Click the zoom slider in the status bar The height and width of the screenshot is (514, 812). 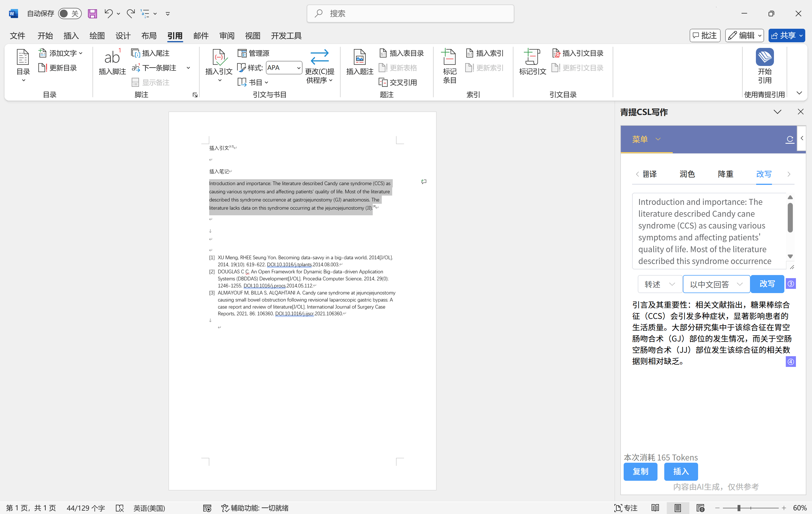point(738,508)
